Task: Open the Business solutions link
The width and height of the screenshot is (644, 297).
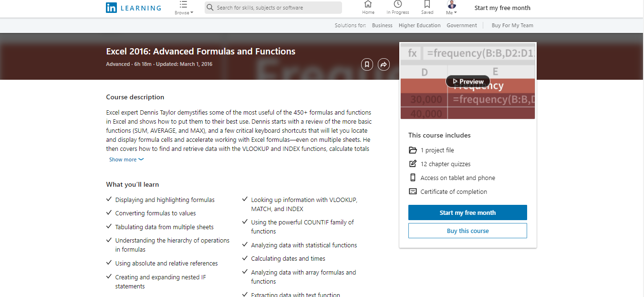Action: (382, 25)
